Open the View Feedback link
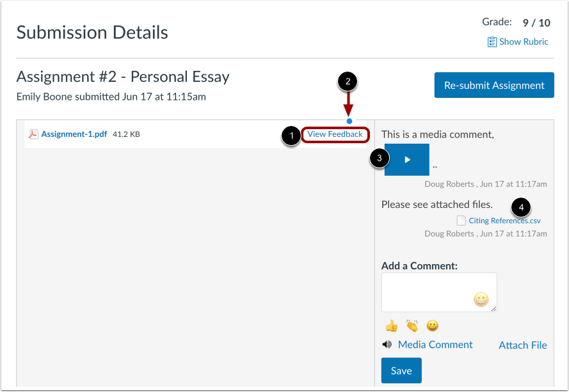 pos(335,134)
